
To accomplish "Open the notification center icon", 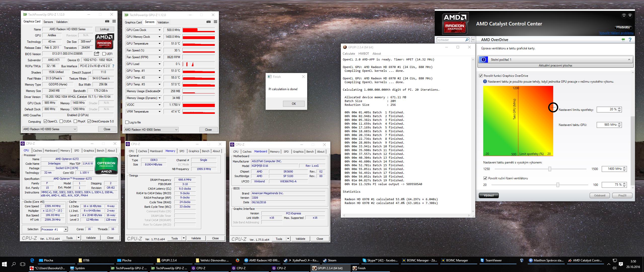I will [x=621, y=264].
